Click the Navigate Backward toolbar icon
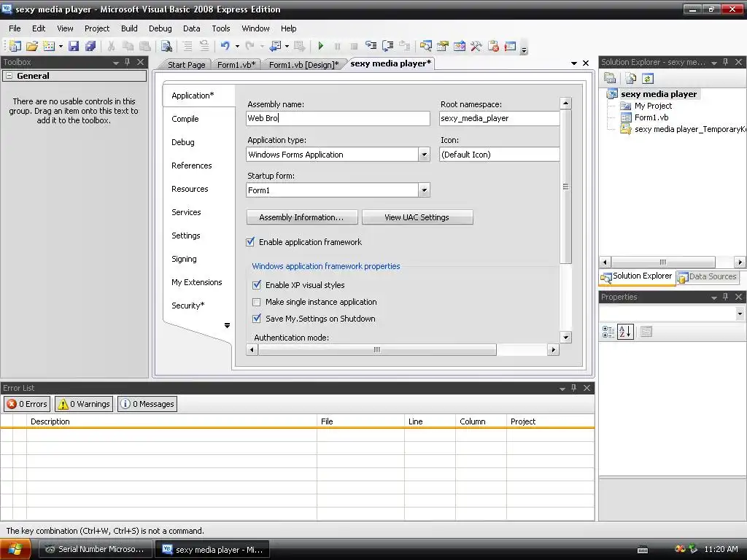747x560 pixels. (x=275, y=46)
